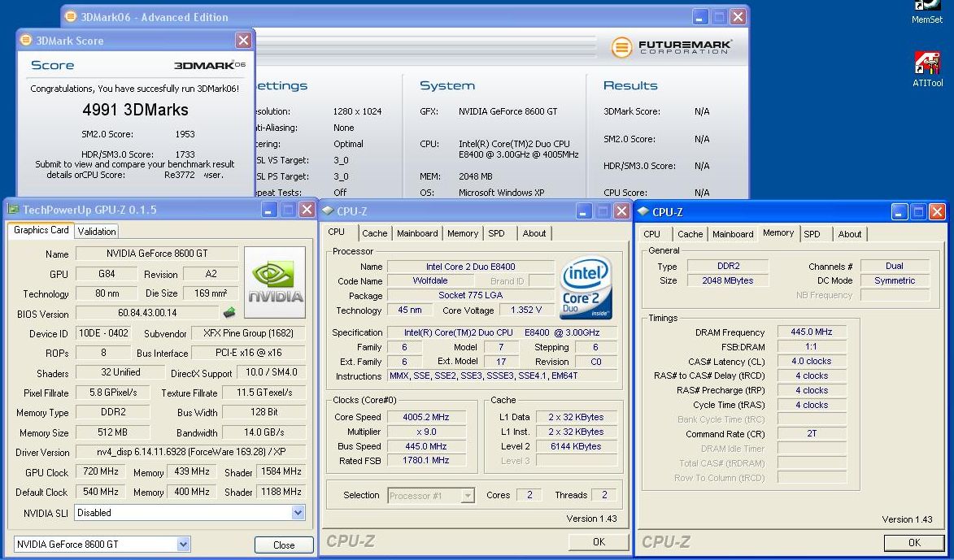Click the Shader clock 1584 MHz field
Viewport: 954px width, 560px height.
coord(281,471)
